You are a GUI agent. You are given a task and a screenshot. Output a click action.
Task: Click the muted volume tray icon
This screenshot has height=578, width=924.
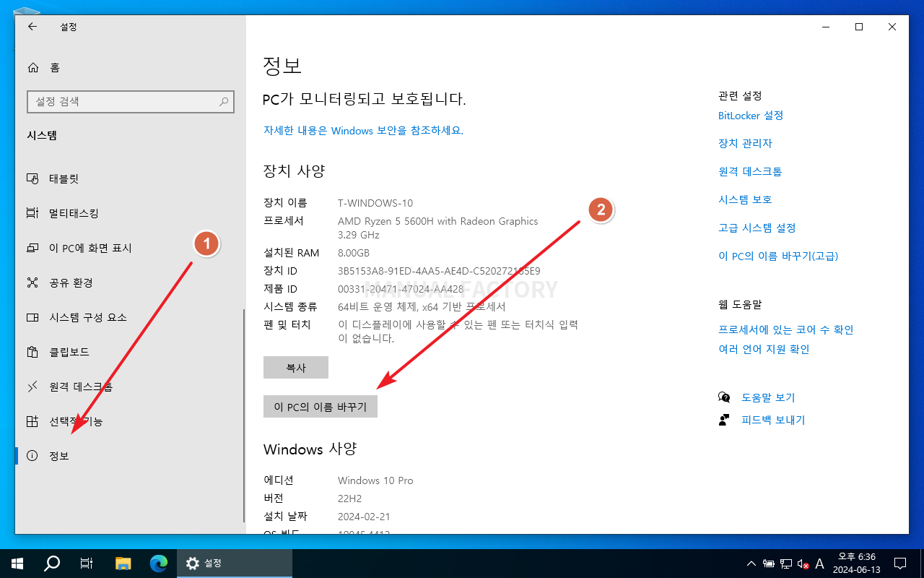pyautogui.click(x=802, y=564)
